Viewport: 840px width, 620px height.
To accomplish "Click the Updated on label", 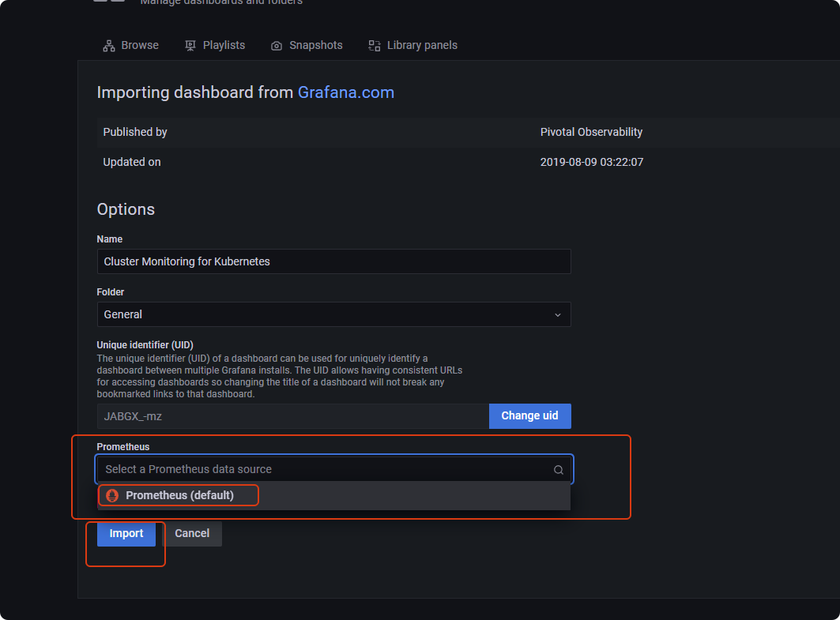I will point(132,162).
